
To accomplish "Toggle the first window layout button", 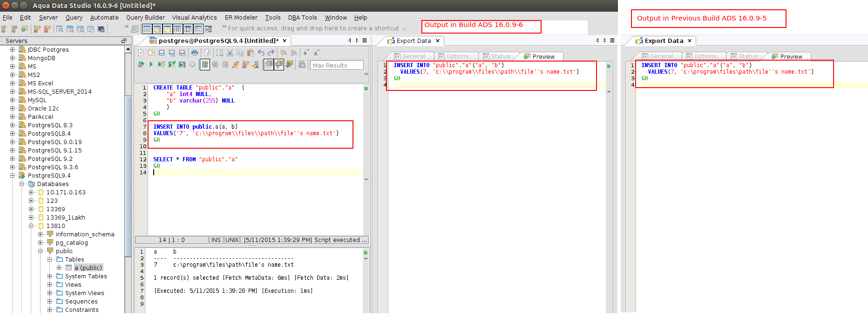I will pyautogui.click(x=147, y=29).
